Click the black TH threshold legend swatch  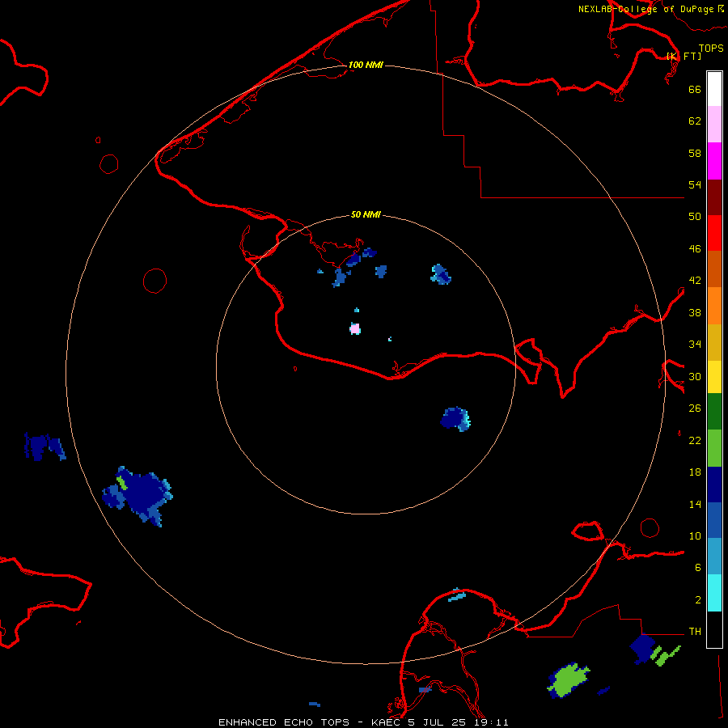[714, 629]
